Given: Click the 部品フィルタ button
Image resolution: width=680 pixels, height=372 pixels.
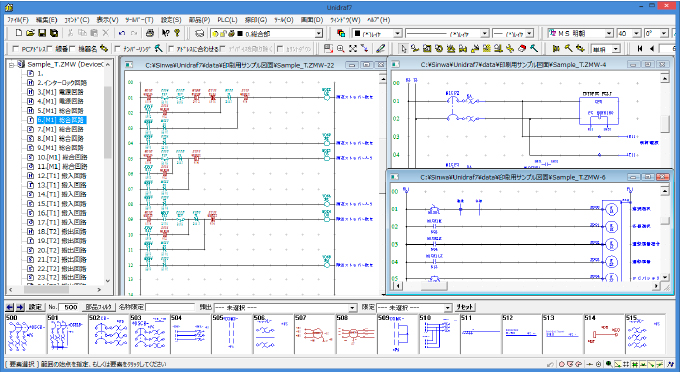Looking at the screenshot, I should [x=99, y=307].
